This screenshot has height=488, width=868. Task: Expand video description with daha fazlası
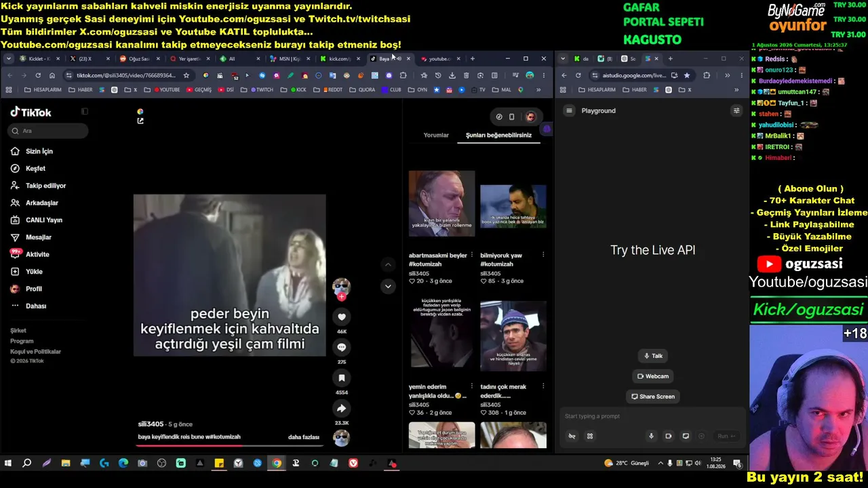[304, 437]
